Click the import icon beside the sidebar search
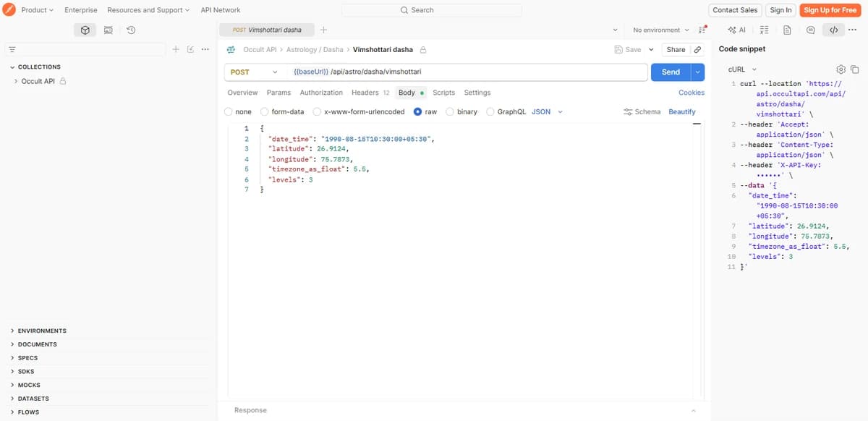This screenshot has height=421, width=868. pyautogui.click(x=191, y=49)
